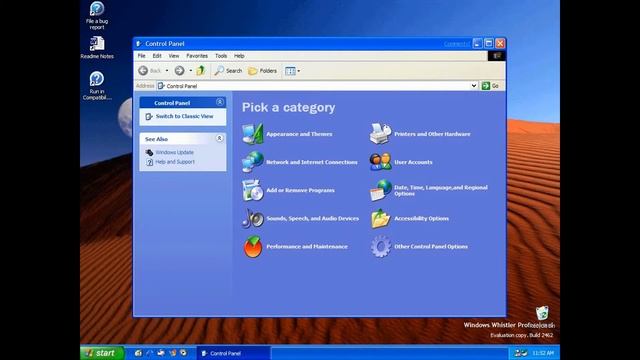This screenshot has height=360, width=640.
Task: Open the Edit menu
Action: 157,56
